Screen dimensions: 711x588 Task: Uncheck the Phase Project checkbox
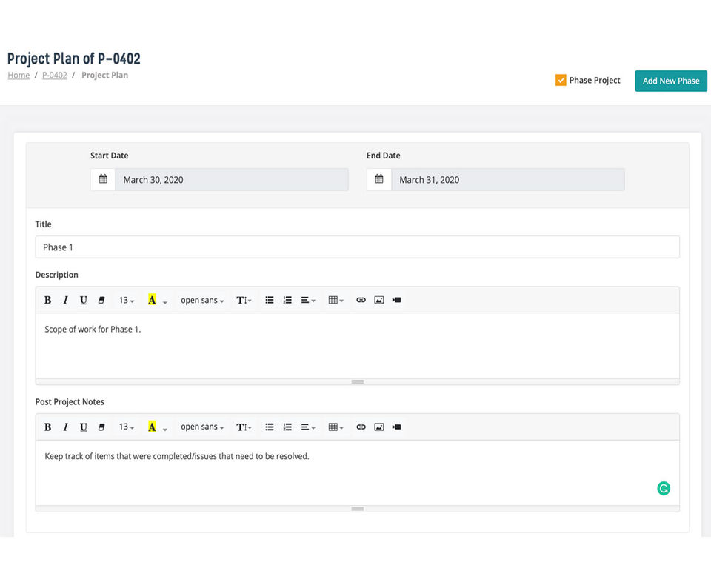click(561, 80)
